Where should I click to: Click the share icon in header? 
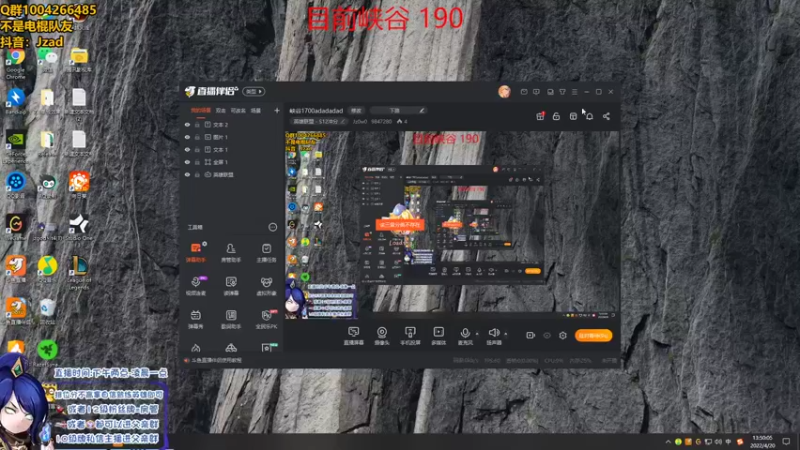(x=606, y=116)
